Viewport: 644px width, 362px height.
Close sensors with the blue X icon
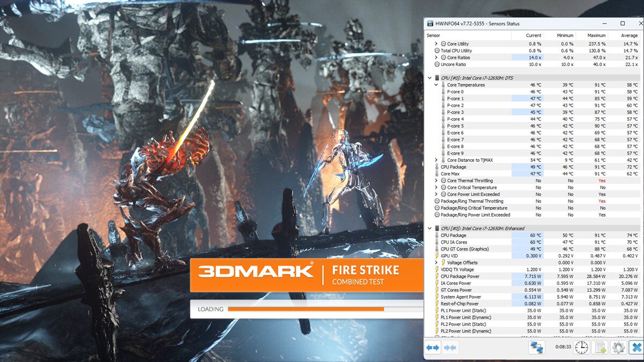click(x=636, y=348)
